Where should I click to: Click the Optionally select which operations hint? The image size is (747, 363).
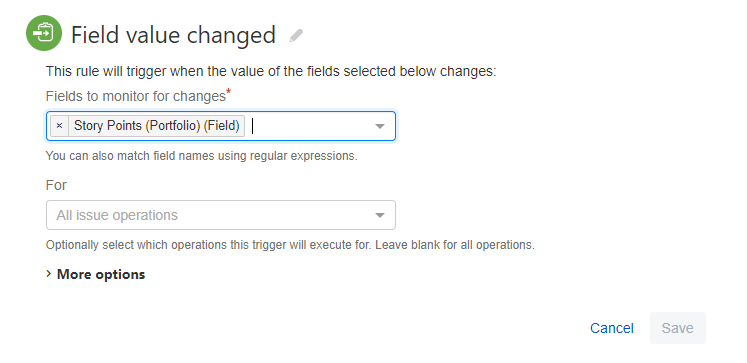point(209,245)
